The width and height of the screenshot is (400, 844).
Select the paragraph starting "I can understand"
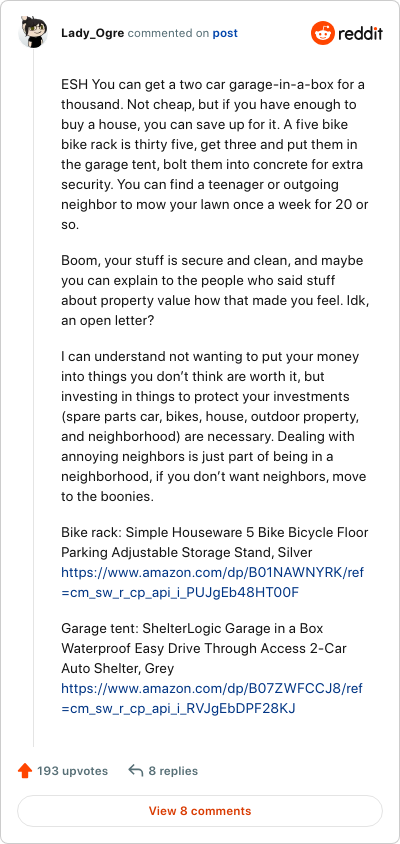pyautogui.click(x=210, y=426)
